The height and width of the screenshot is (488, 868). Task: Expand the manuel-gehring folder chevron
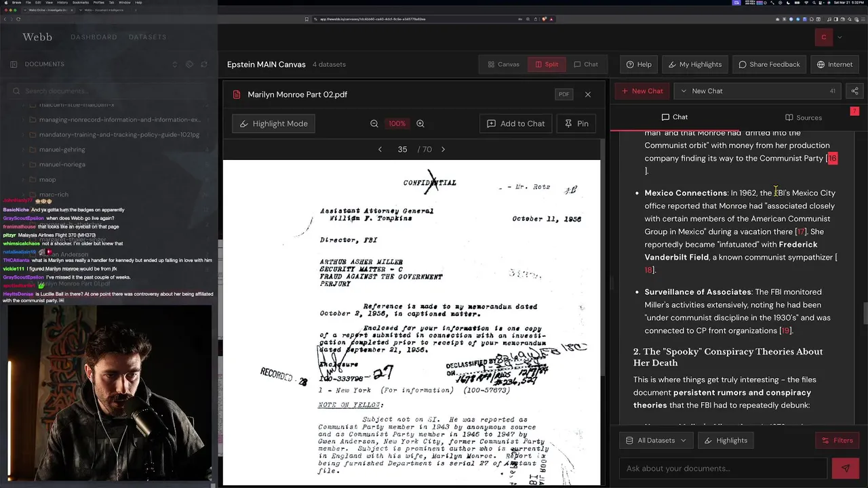pos(23,150)
